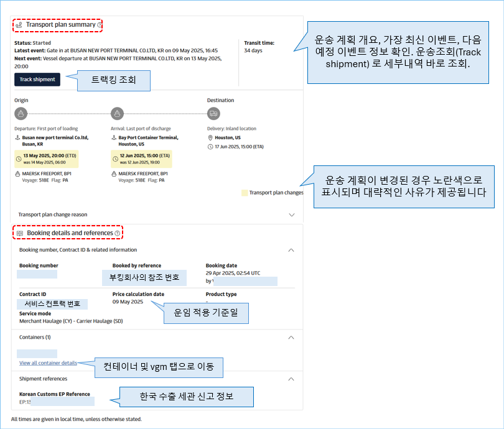Select the '12 Jun 2025, 15:00 (ETA)' text
This screenshot has height=429, width=504.
coord(145,155)
